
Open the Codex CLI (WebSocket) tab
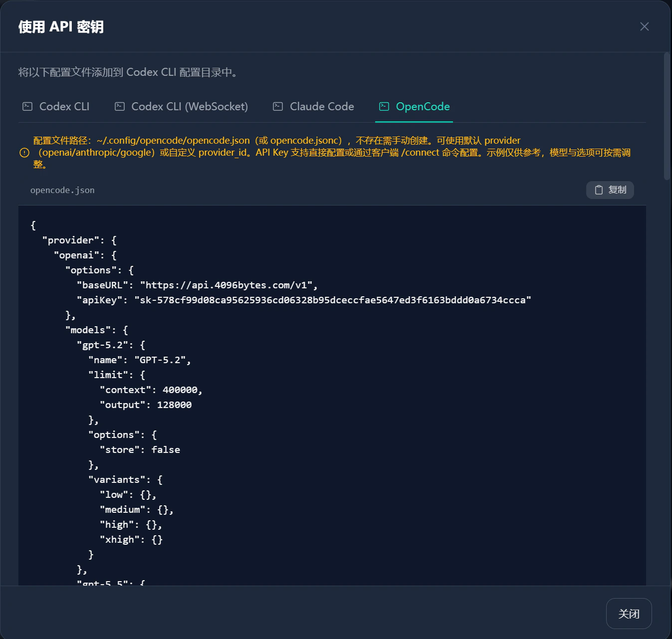click(x=182, y=107)
